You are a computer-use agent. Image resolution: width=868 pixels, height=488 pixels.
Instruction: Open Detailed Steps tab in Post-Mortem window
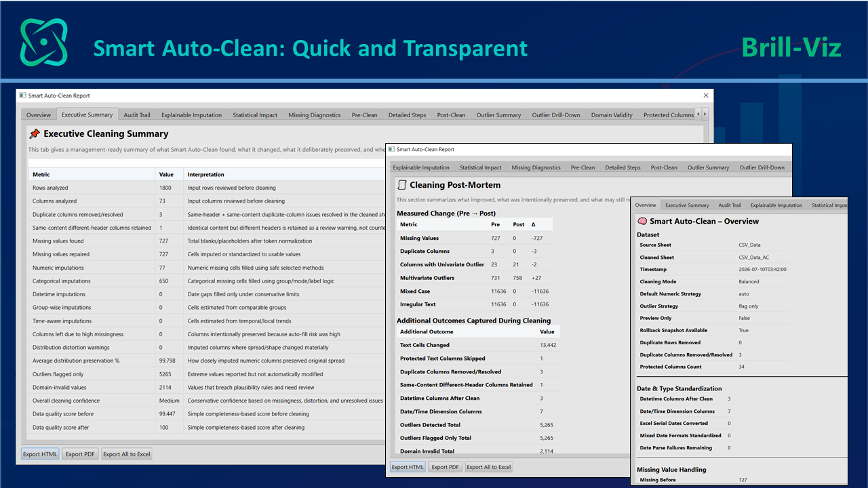(x=623, y=167)
